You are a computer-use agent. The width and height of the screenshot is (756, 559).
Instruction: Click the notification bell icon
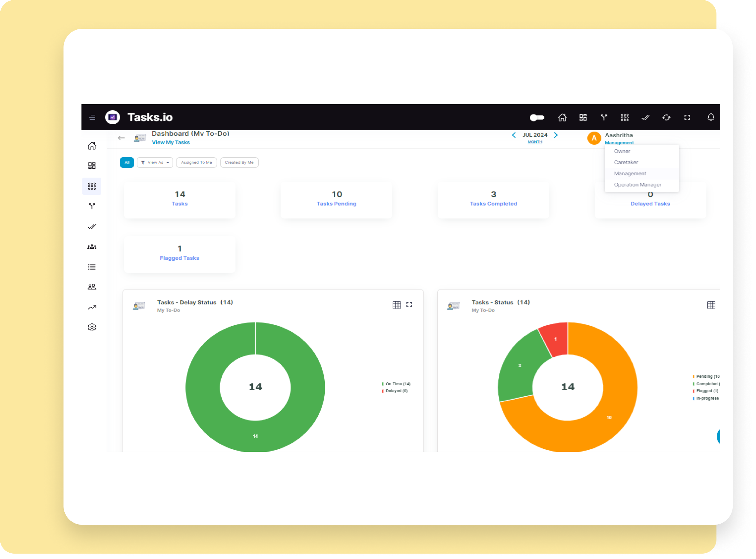coord(711,117)
